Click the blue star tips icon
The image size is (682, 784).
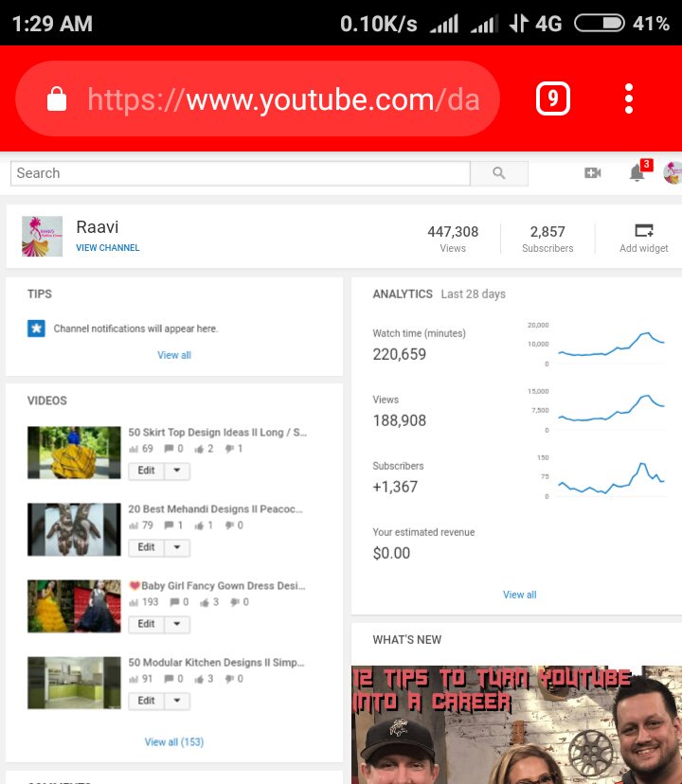(x=36, y=329)
